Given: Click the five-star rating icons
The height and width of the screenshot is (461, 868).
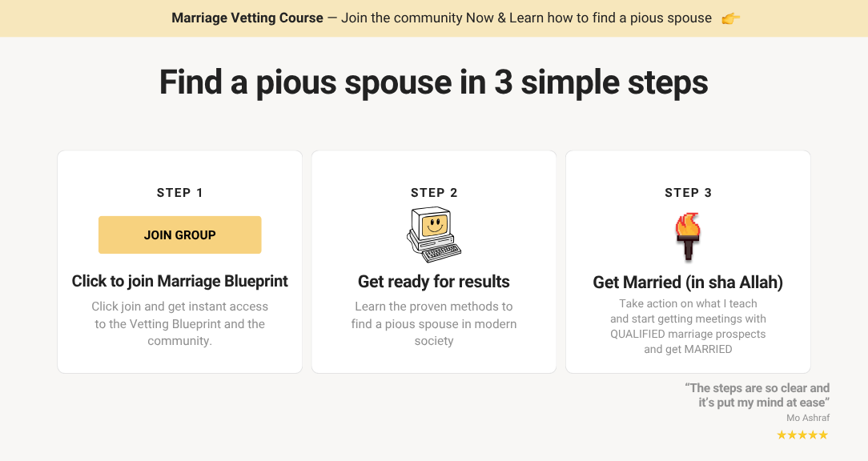Looking at the screenshot, I should tap(802, 435).
